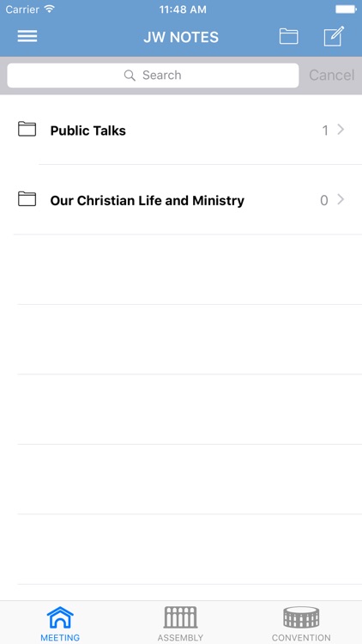Open the hamburger menu
The width and height of the screenshot is (362, 644).
[27, 37]
